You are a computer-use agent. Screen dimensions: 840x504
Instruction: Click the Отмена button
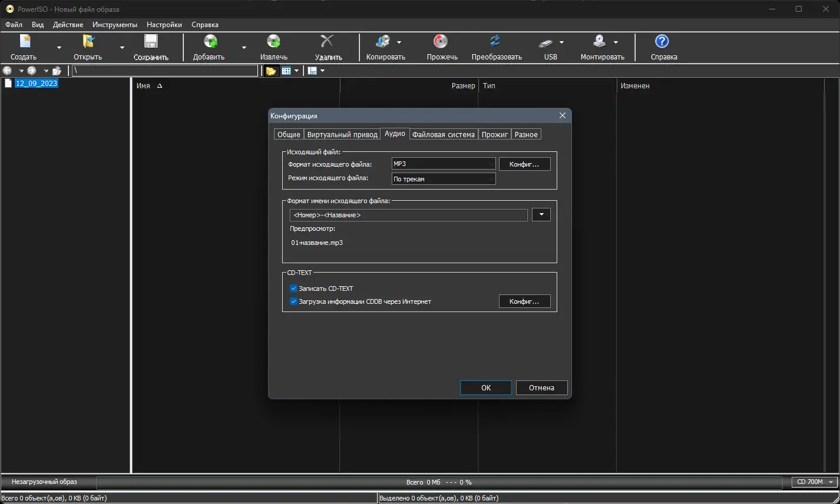click(541, 387)
